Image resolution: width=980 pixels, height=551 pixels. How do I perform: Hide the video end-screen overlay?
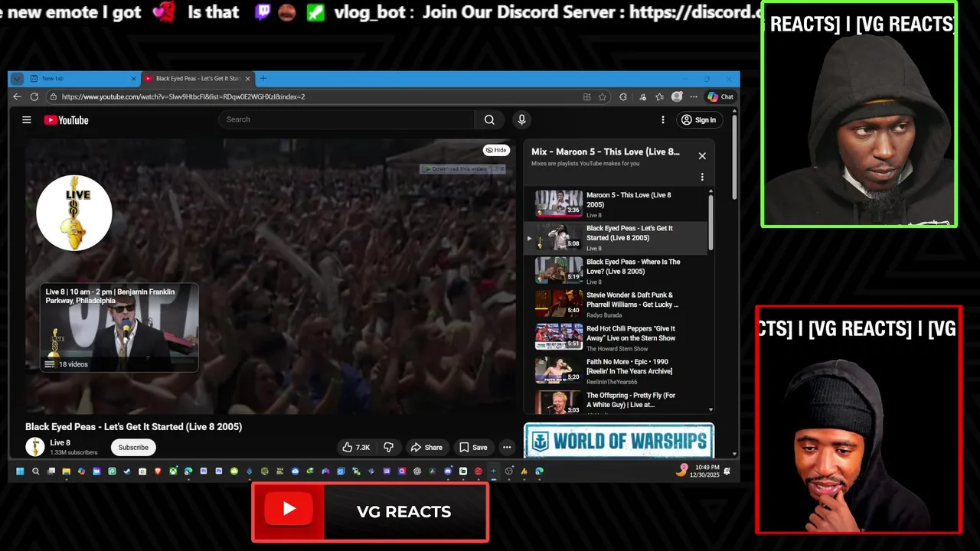pos(496,150)
